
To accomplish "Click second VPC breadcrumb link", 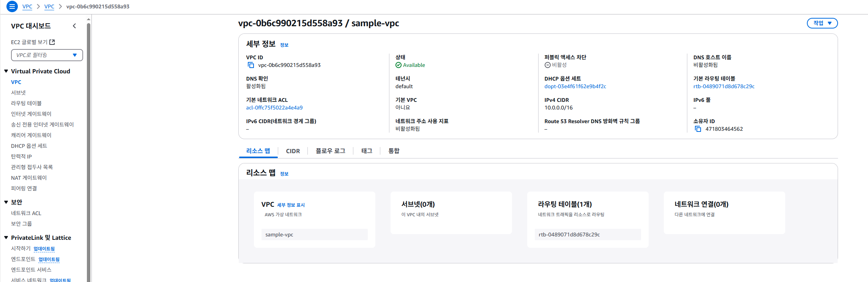I will coord(49,6).
